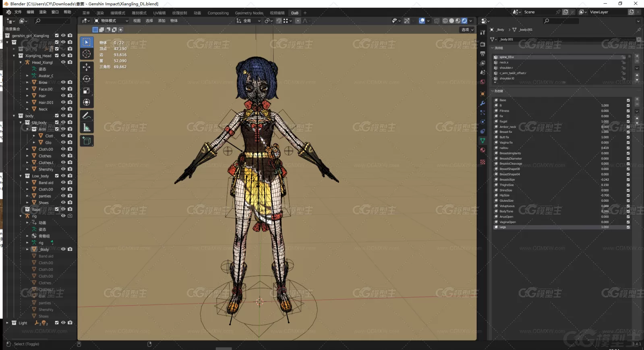Switch to the DaB workspace tab
This screenshot has width=644, height=350.
[295, 13]
